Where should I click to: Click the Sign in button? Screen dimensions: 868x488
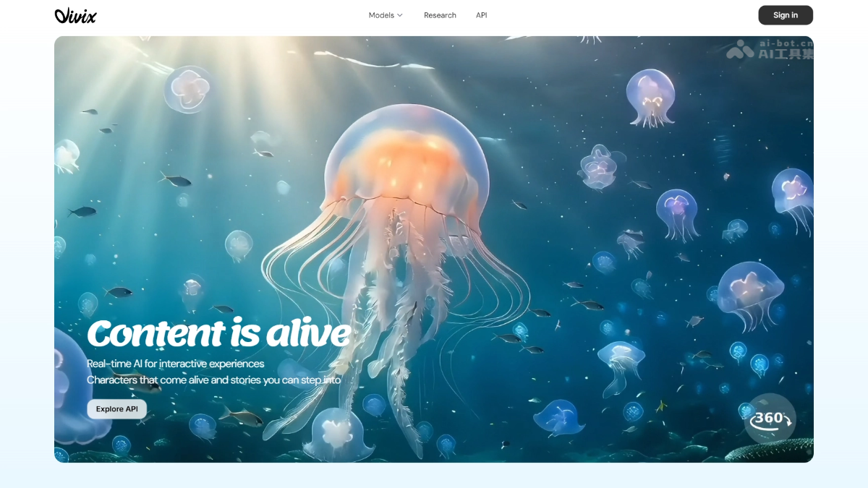786,15
